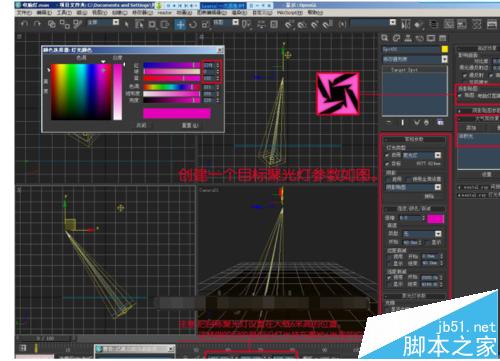The width and height of the screenshot is (500, 361).
Task: Activate the Select and Link tool
Action: tap(51, 24)
